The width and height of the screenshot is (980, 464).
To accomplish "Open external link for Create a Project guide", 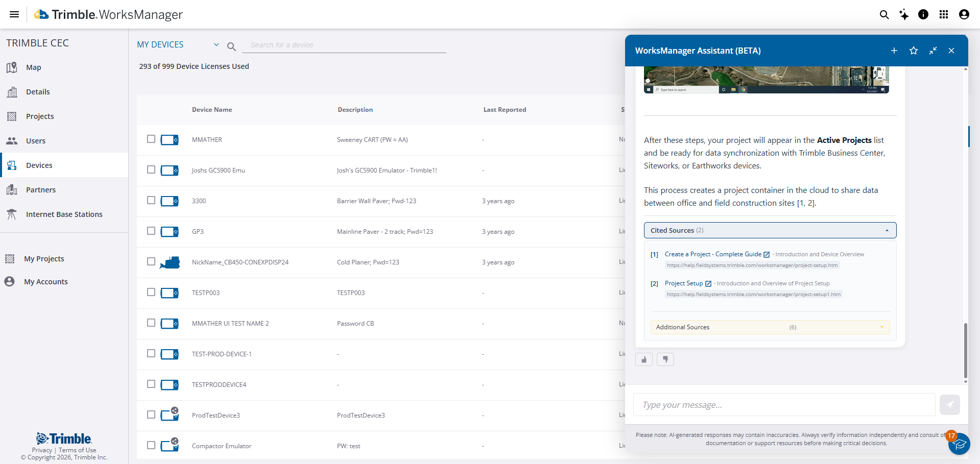I will point(767,255).
